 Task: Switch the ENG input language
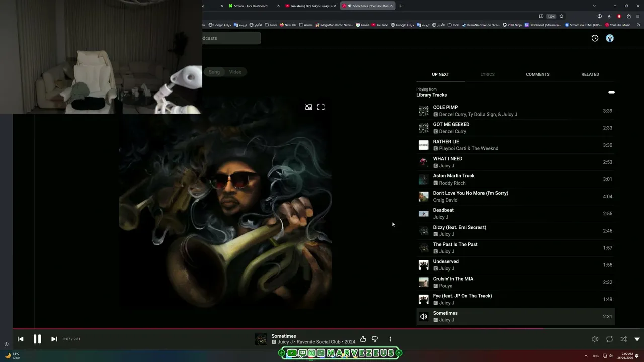click(596, 356)
